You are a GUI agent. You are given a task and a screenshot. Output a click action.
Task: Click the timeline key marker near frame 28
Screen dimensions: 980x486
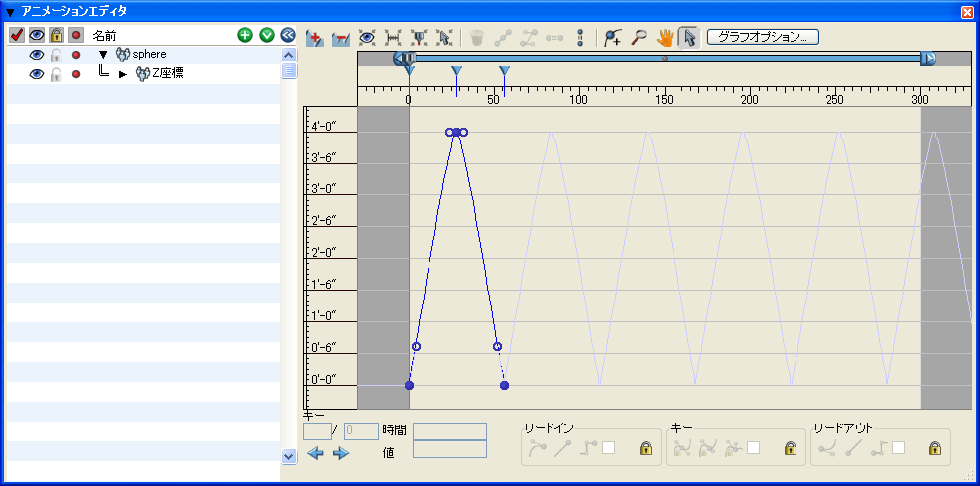pyautogui.click(x=457, y=71)
